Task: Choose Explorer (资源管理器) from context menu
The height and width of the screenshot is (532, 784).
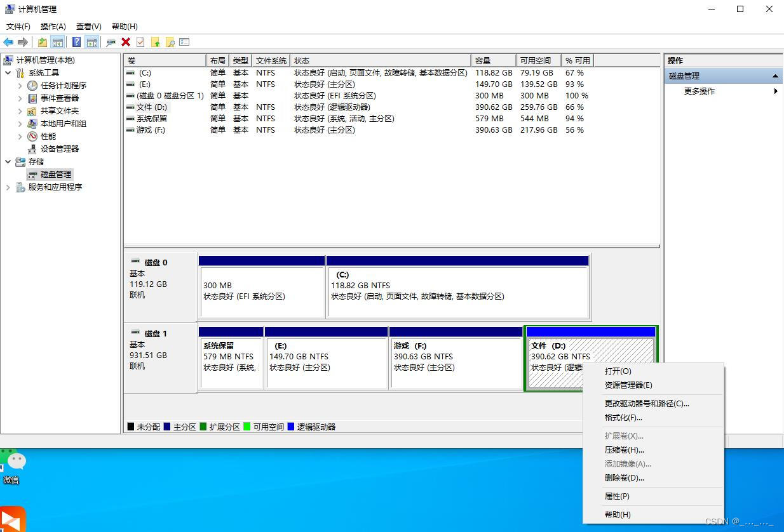Action: coord(653,385)
